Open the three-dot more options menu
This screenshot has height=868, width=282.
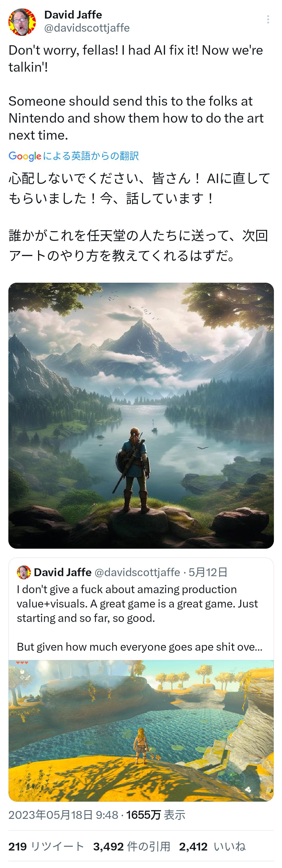268,19
